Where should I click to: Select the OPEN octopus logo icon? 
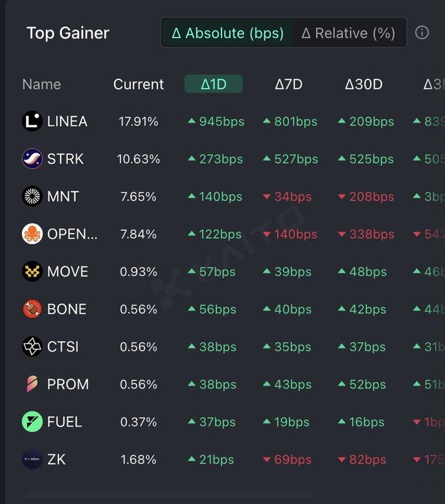(32, 234)
